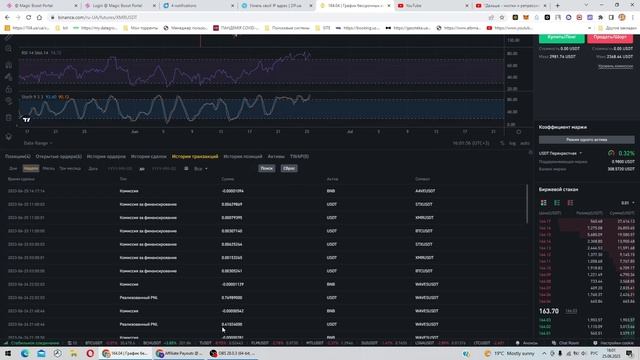Screen dimensions: 640x360
Task: Click the browser back arrow
Action: (x=7, y=18)
